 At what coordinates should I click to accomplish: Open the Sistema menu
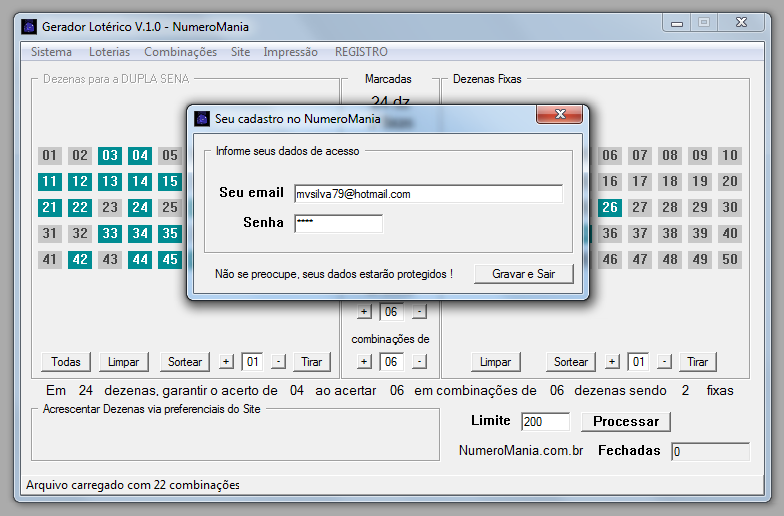pos(51,52)
